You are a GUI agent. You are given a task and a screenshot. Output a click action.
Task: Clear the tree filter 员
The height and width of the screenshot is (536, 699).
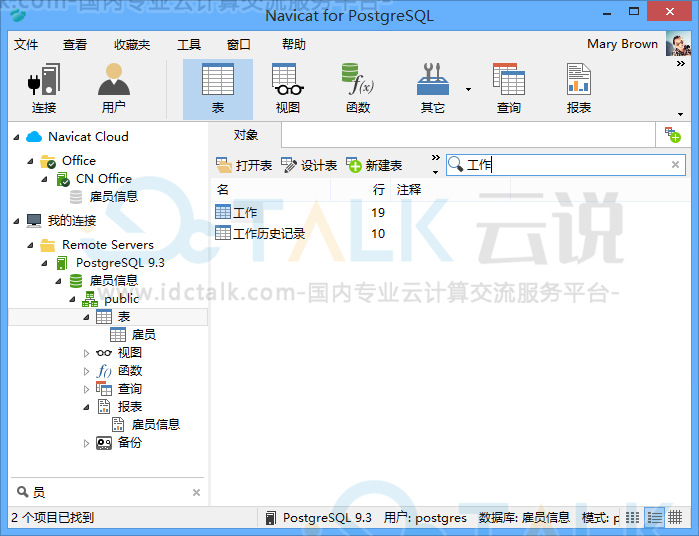196,492
